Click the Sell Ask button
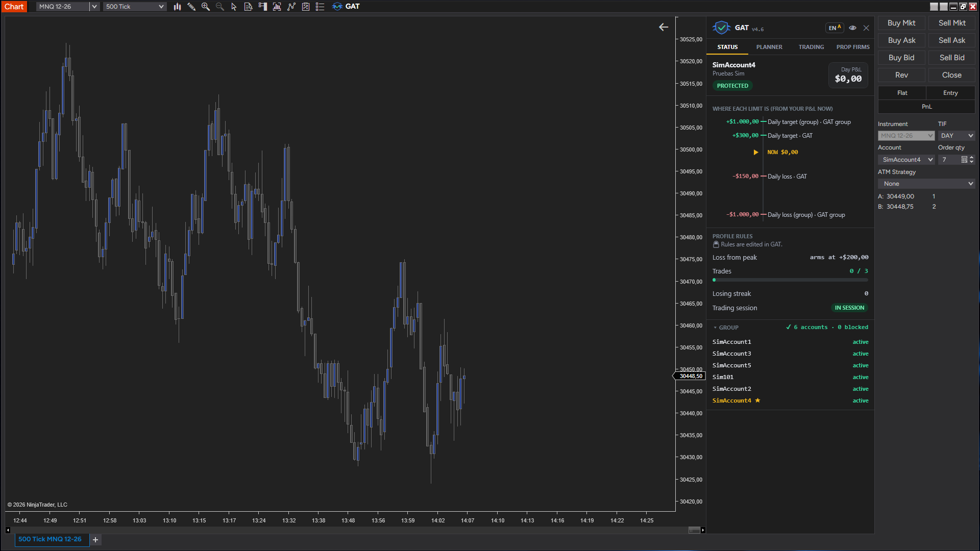The width and height of the screenshot is (980, 551). tap(952, 40)
